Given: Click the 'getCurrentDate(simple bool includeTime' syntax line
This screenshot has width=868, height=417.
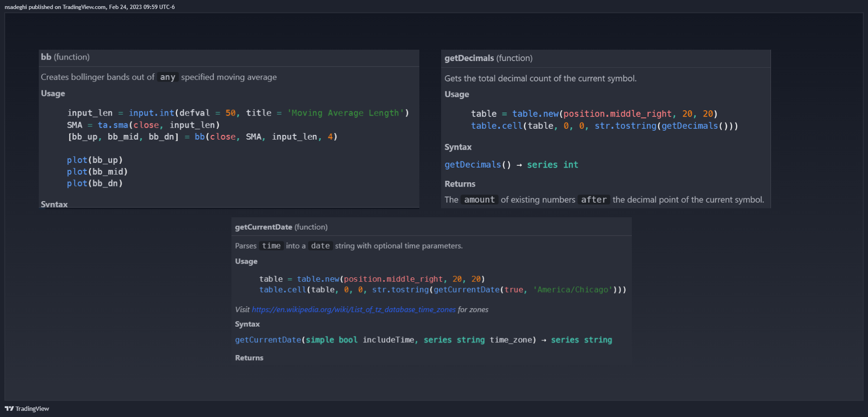Looking at the screenshot, I should 424,340.
